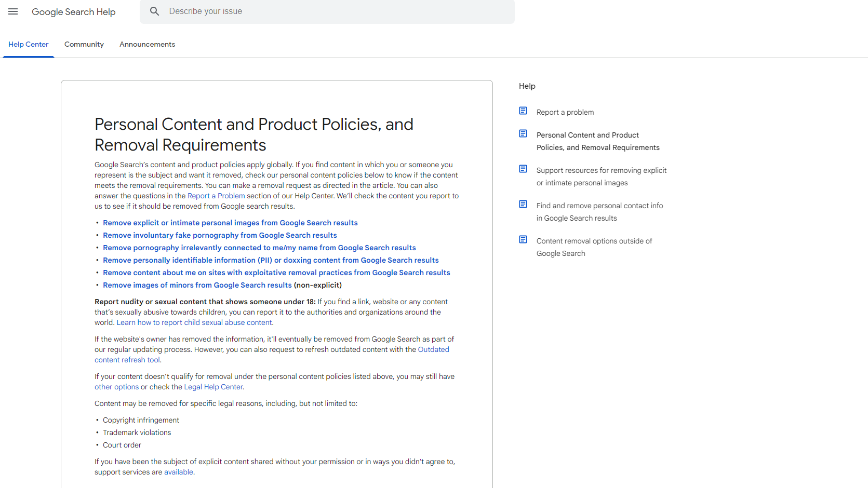The height and width of the screenshot is (488, 868).
Task: Open Remove pornography irrelevantly connected to my name link
Action: (x=259, y=248)
